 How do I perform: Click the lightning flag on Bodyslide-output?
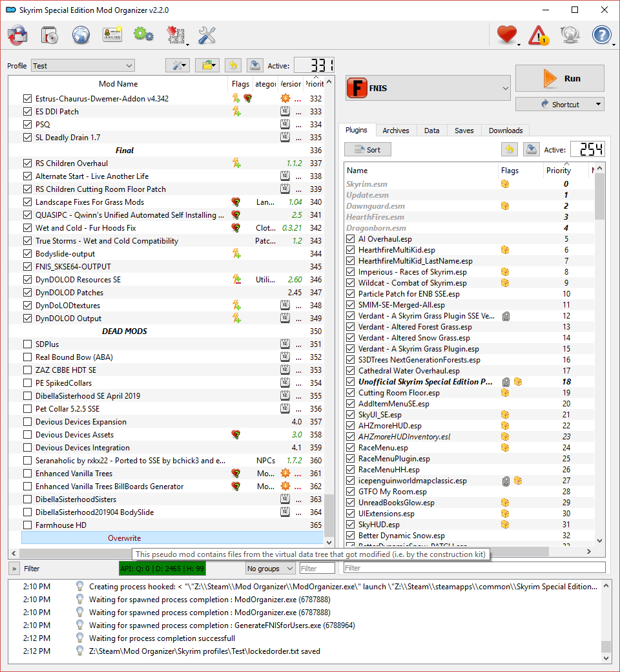[236, 254]
